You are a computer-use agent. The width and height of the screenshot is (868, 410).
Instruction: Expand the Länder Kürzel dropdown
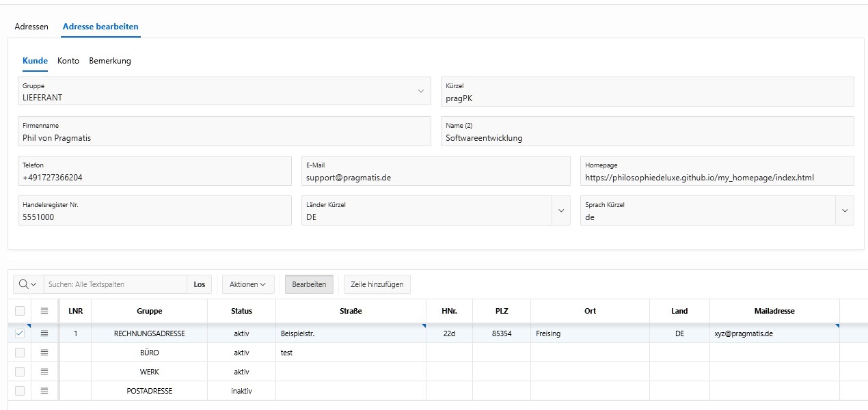(x=562, y=210)
